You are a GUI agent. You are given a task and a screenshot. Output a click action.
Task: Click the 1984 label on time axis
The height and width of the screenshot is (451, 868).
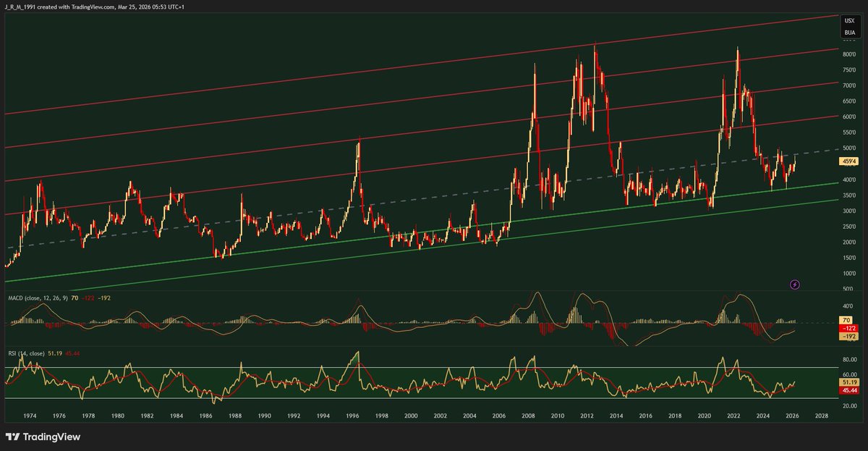click(x=176, y=417)
